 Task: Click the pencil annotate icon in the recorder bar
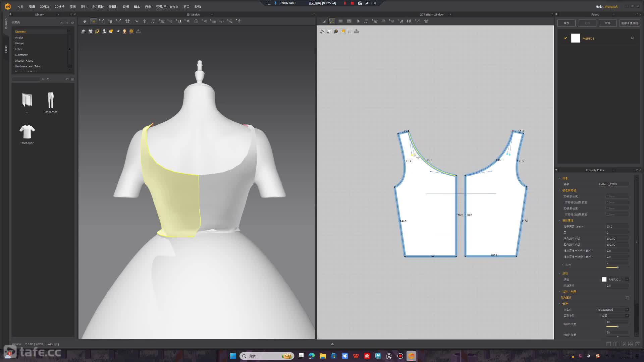click(x=367, y=3)
